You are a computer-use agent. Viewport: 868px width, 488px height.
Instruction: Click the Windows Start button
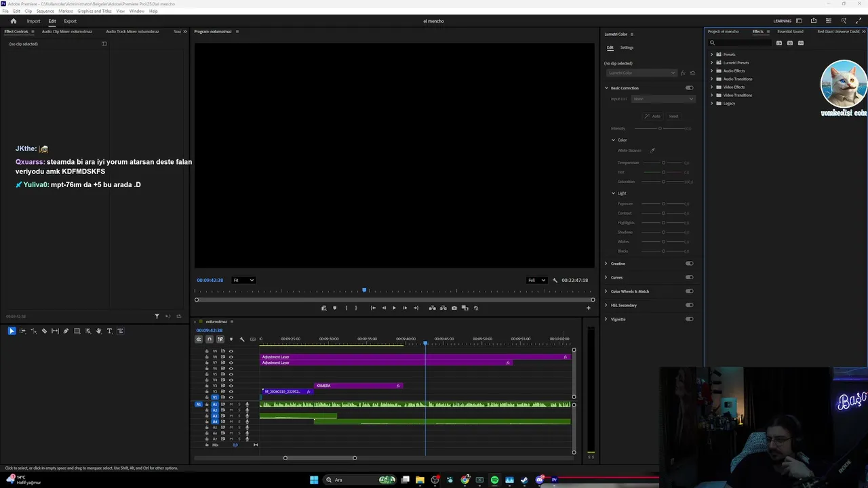pos(314,480)
